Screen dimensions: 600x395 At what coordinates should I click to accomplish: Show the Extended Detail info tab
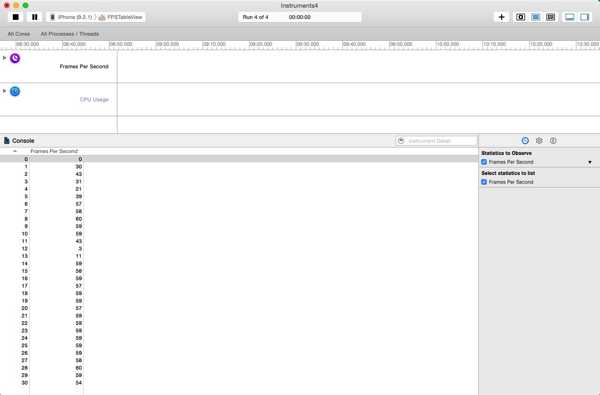point(553,141)
